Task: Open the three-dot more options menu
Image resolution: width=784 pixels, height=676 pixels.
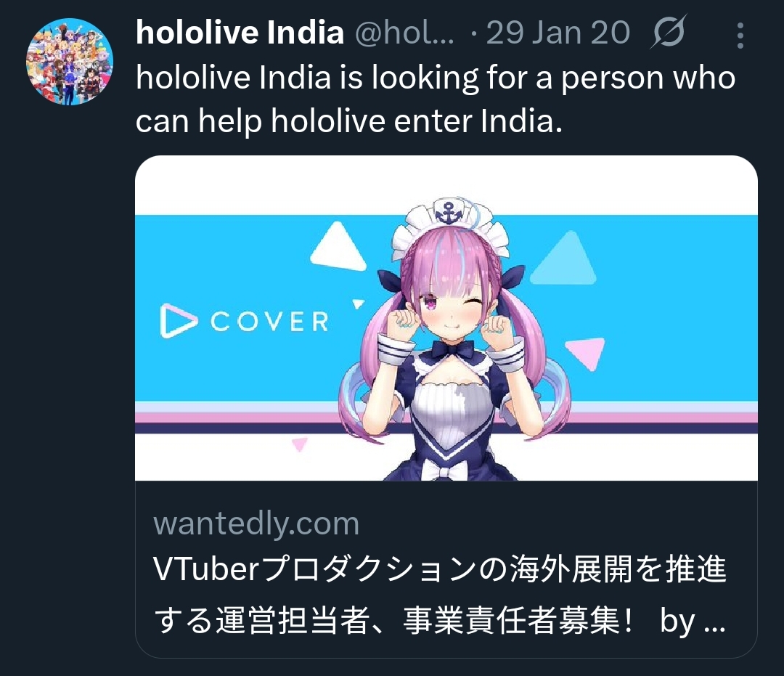Action: (740, 35)
